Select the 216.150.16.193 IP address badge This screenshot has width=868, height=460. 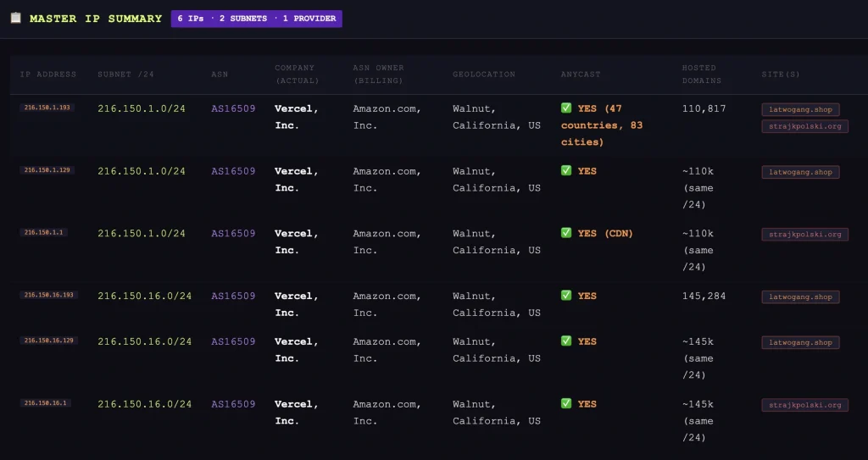48,295
